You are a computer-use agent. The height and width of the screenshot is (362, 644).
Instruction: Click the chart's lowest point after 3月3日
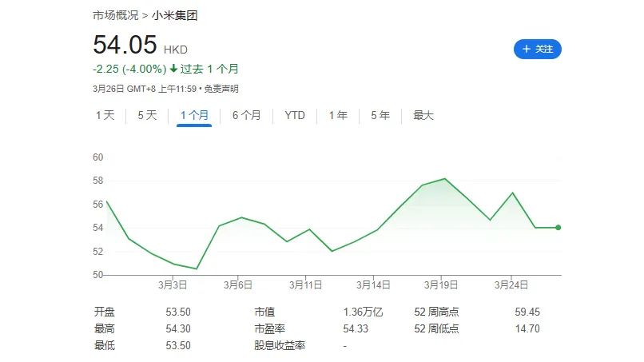[197, 269]
